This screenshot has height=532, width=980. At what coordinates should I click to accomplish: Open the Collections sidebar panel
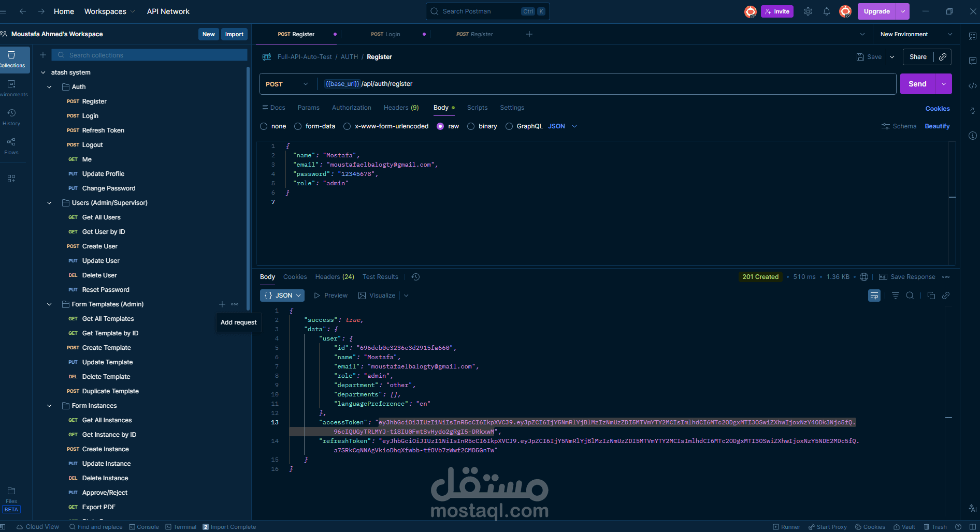point(12,60)
